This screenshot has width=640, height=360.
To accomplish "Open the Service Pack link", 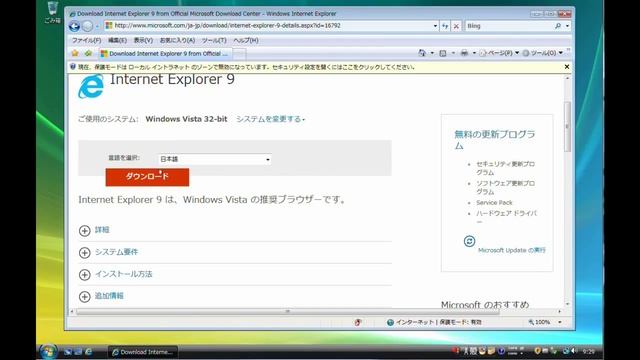I will click(x=494, y=202).
